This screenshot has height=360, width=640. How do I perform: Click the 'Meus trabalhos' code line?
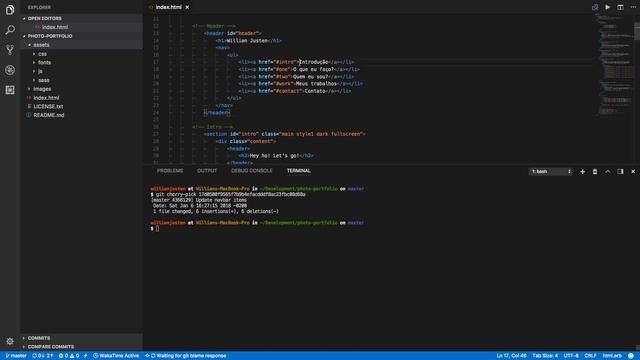pyautogui.click(x=300, y=84)
